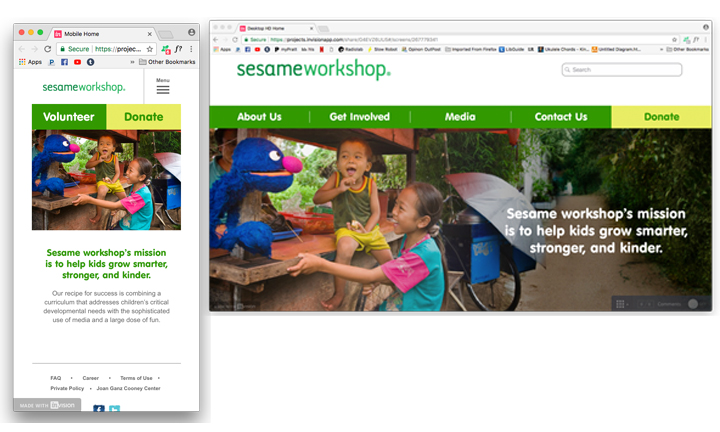Reload the page in Mobile Home window

coord(47,49)
